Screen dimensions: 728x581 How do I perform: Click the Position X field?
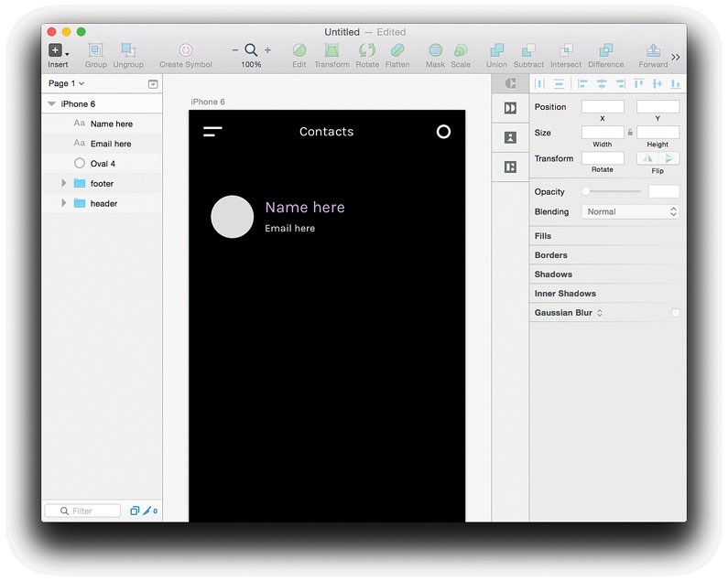pyautogui.click(x=603, y=107)
